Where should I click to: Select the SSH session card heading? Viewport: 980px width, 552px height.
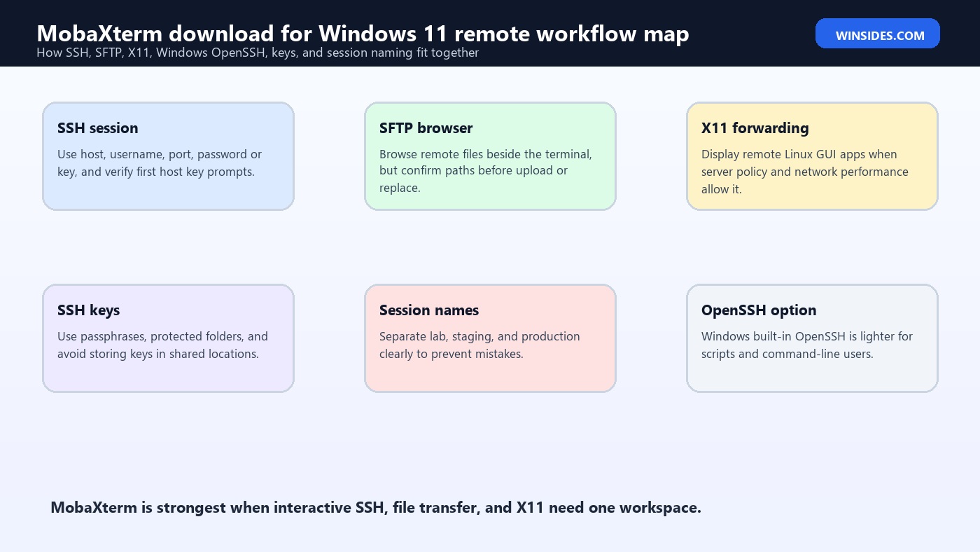coord(98,128)
